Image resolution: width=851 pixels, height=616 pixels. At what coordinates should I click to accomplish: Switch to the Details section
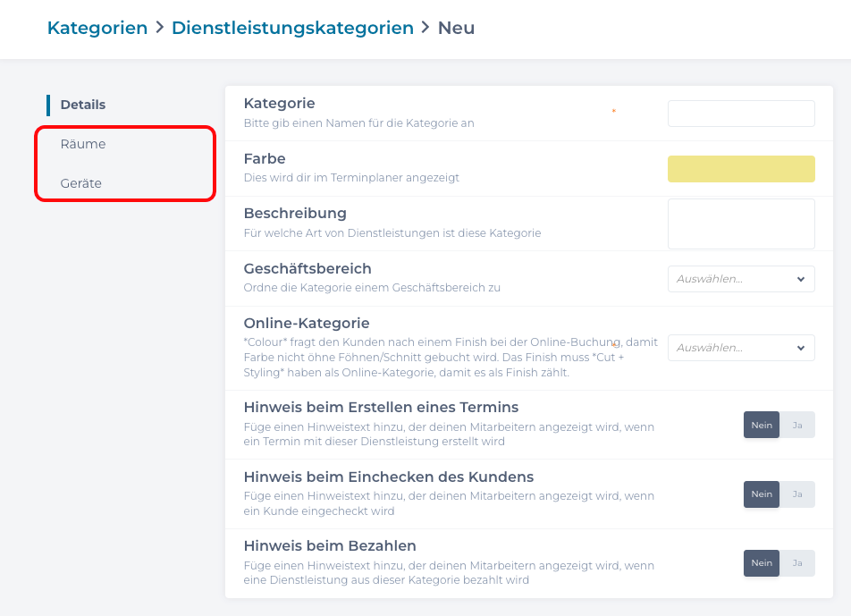click(82, 105)
